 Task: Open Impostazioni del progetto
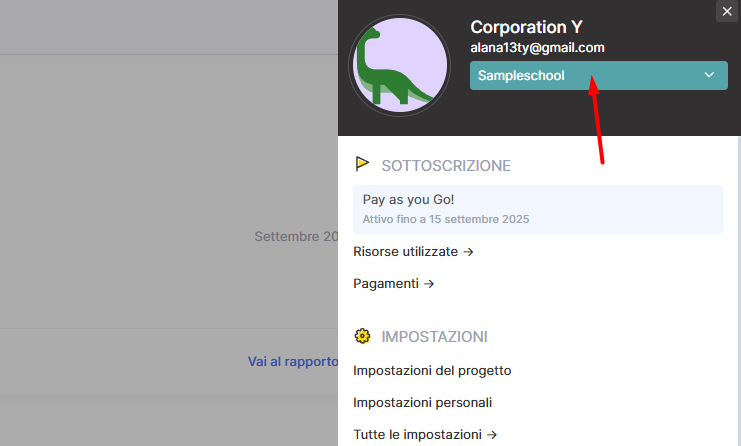click(432, 371)
